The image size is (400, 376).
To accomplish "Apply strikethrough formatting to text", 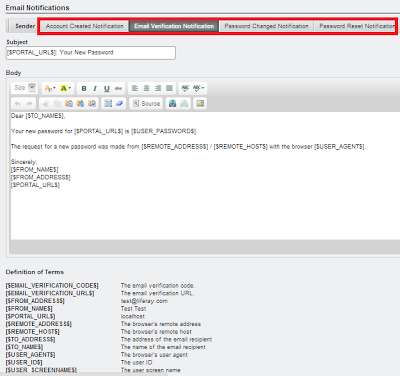I will (118, 88).
